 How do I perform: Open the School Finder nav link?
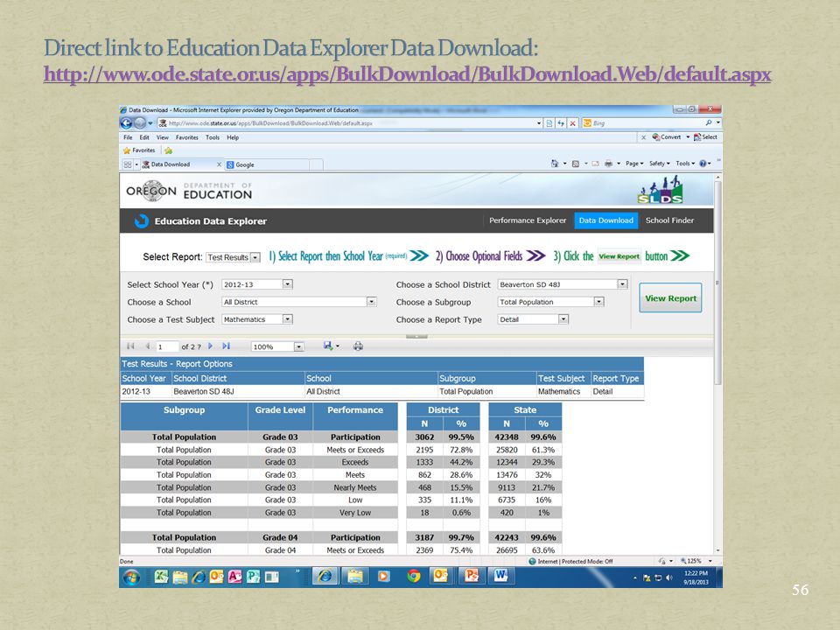pyautogui.click(x=669, y=220)
